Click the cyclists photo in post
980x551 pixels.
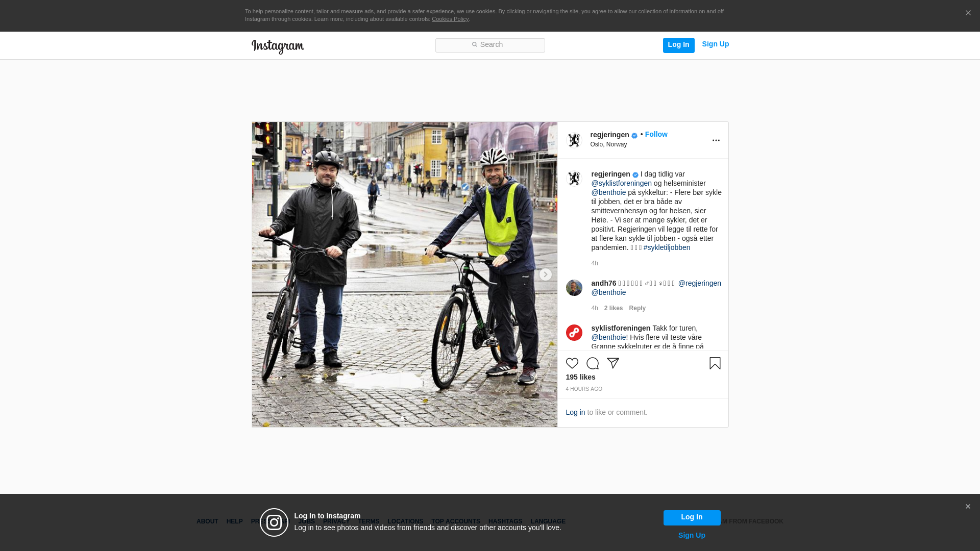pos(404,274)
